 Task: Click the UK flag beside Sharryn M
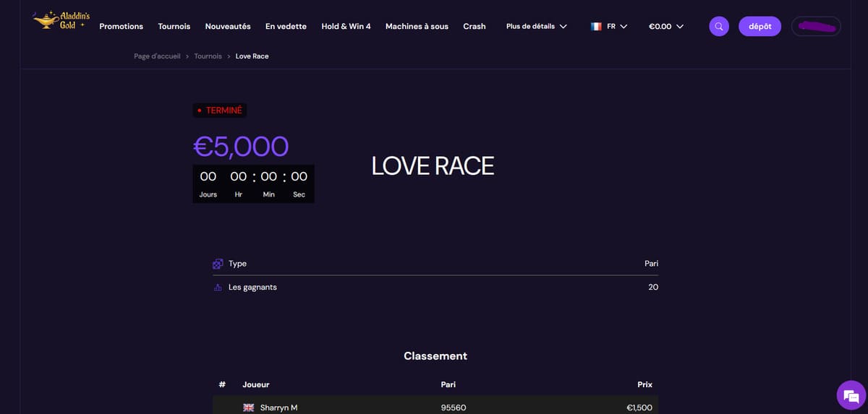(248, 407)
